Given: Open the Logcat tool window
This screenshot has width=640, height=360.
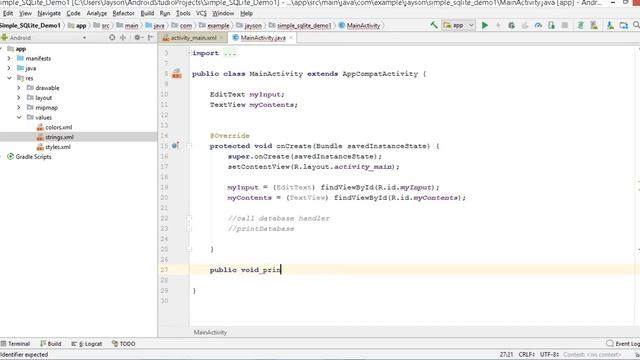Looking at the screenshot, I should pos(87,344).
